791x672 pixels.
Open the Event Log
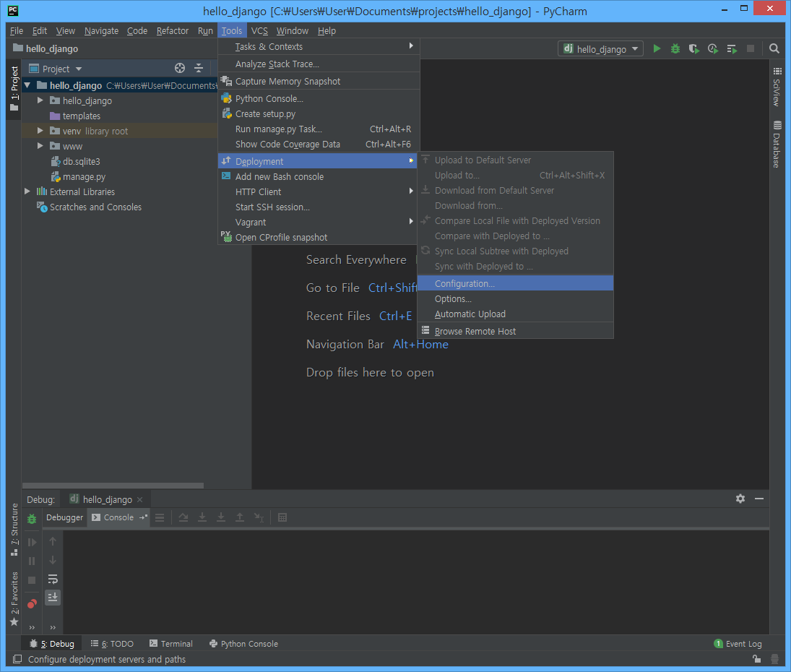point(738,644)
